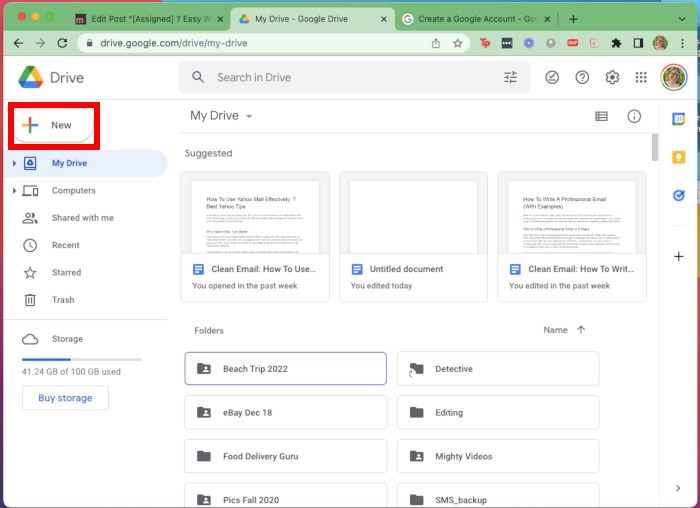The image size is (700, 508).
Task: Reload the page with browser refresh icon
Action: 62,43
